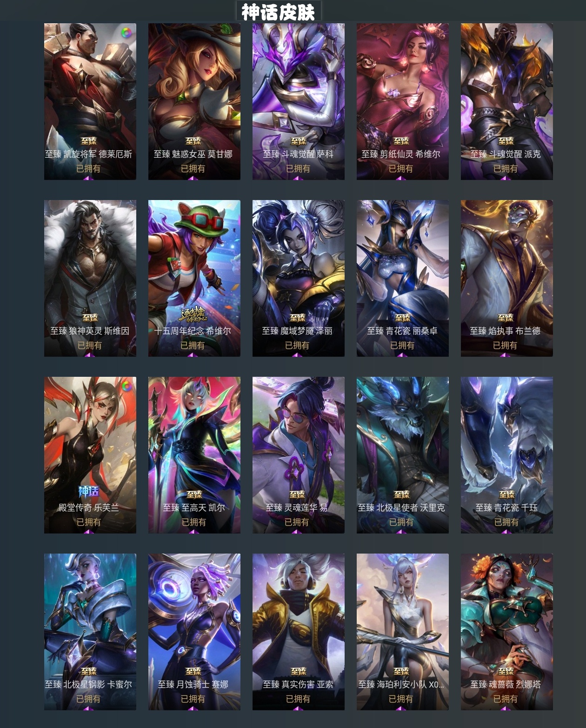Click the chroma wheel icon on 殿堂传奇 乐芙兰 card

coord(127,386)
